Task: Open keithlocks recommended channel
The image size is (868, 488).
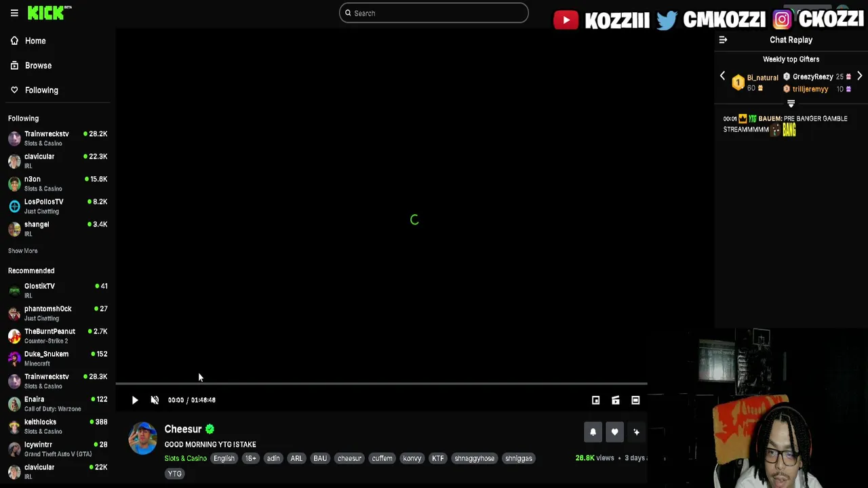Action: click(58, 426)
